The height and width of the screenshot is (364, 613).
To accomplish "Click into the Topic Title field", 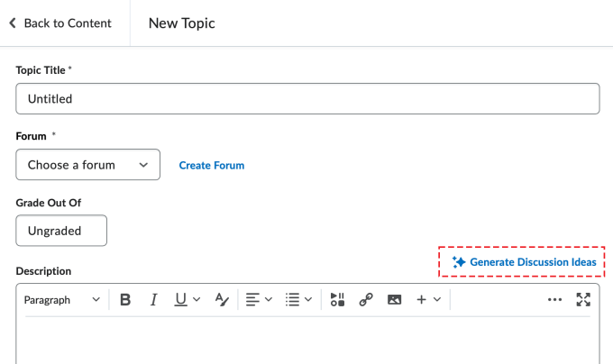I will coord(307,99).
